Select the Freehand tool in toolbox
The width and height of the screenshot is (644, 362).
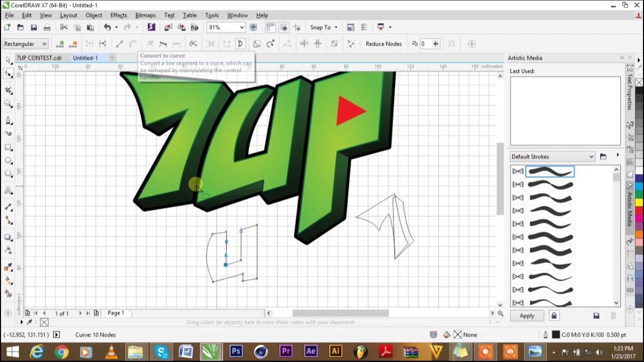tap(9, 120)
